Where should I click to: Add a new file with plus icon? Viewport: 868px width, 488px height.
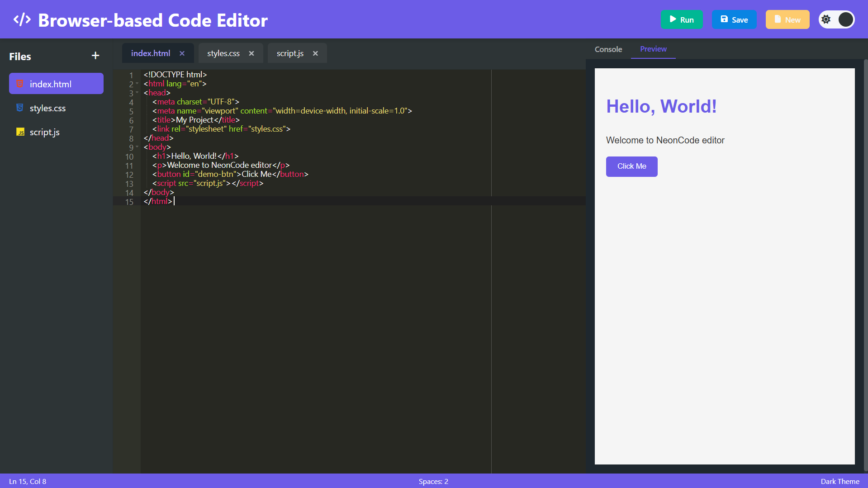(95, 56)
